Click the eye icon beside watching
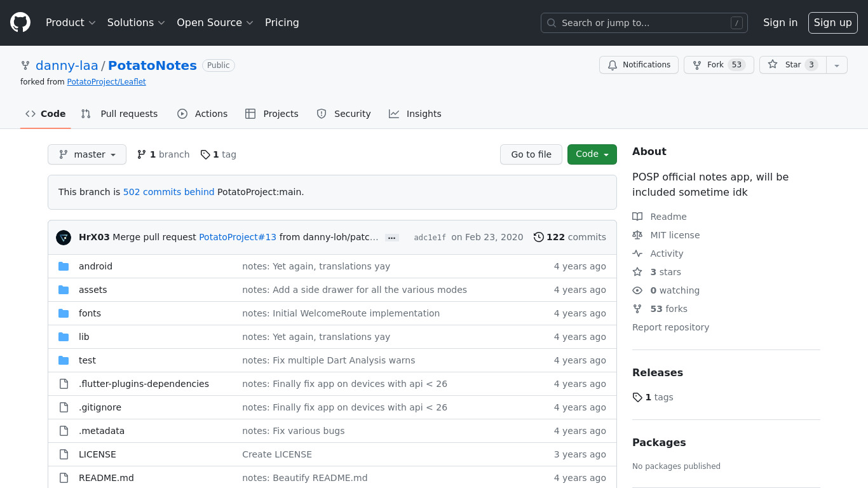Image resolution: width=868 pixels, height=488 pixels. click(x=637, y=290)
